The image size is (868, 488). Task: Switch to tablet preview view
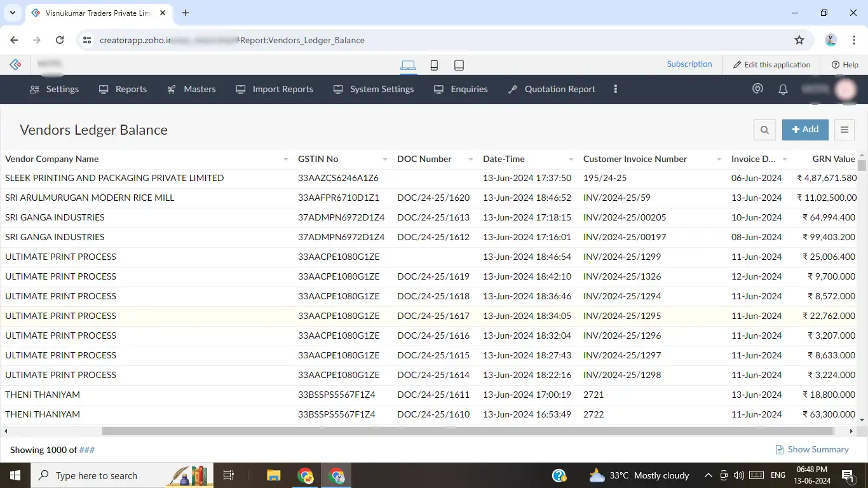coord(459,65)
